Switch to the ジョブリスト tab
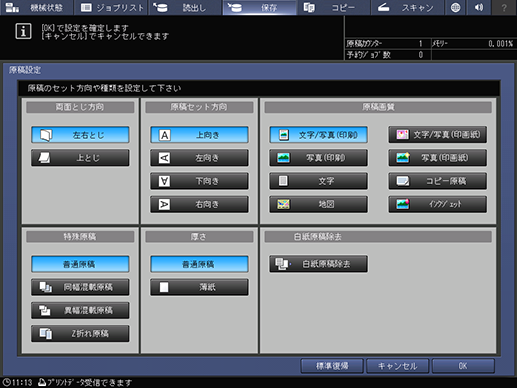517x388 pixels. [x=112, y=7]
